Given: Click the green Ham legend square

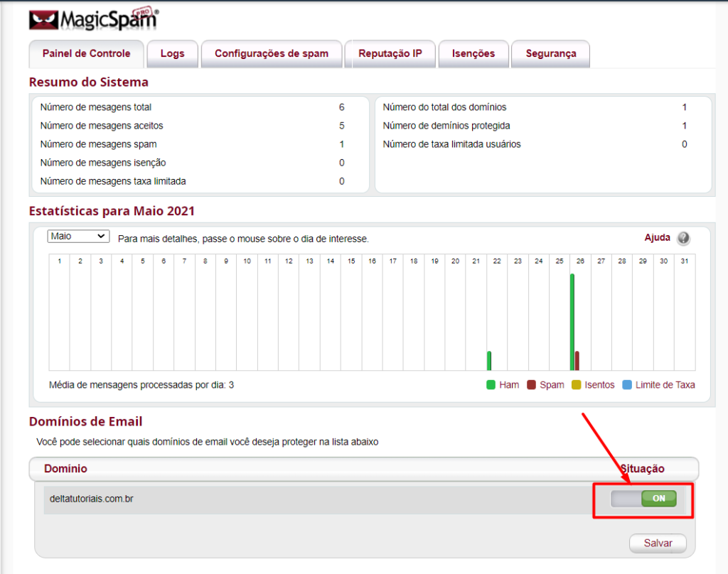Looking at the screenshot, I should 491,385.
